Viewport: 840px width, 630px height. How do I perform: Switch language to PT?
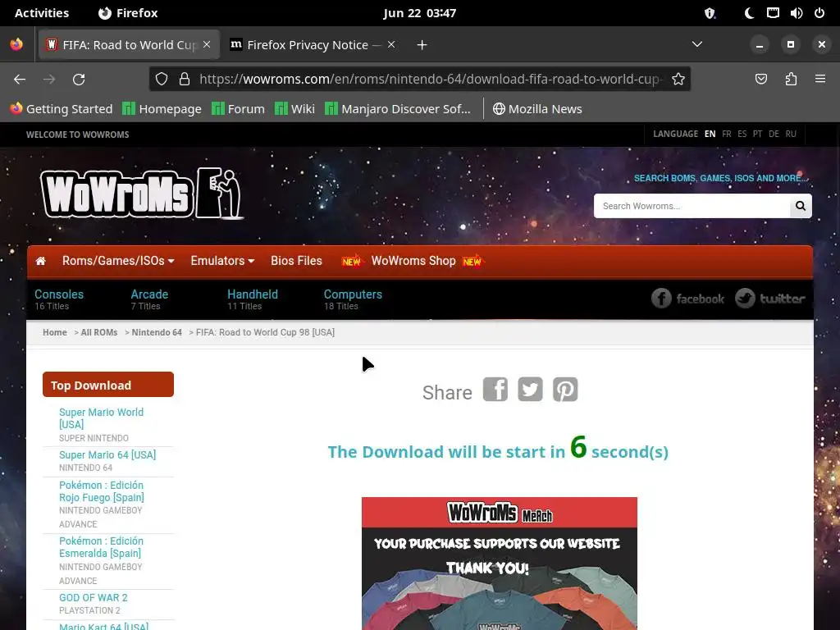757,134
